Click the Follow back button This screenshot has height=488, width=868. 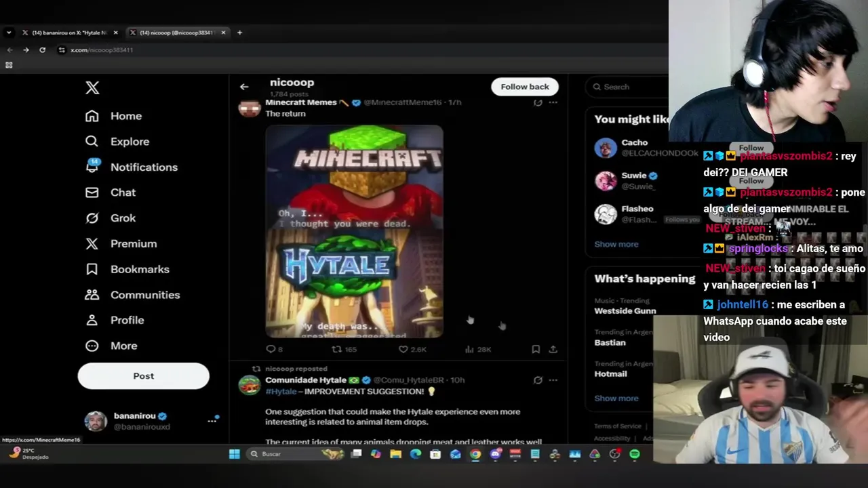tap(525, 87)
